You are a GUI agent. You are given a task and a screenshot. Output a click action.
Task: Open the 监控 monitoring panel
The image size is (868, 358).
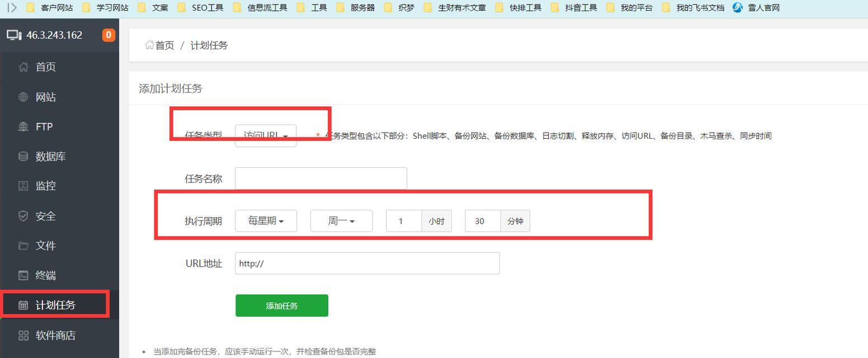tap(45, 186)
